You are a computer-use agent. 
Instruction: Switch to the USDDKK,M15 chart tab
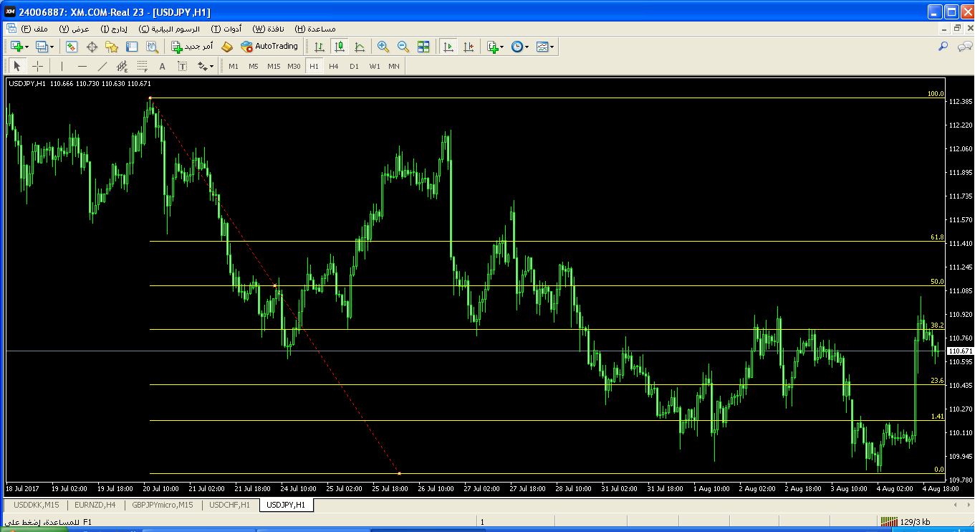[x=37, y=505]
